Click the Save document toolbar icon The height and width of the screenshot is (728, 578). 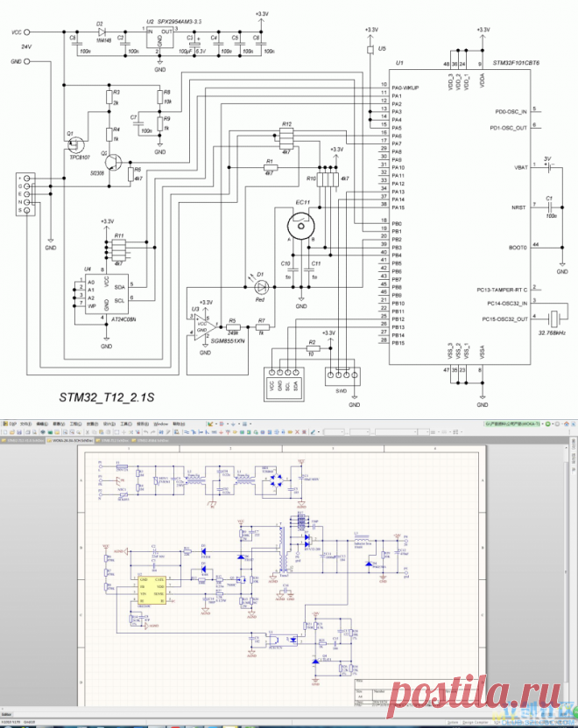(x=20, y=431)
